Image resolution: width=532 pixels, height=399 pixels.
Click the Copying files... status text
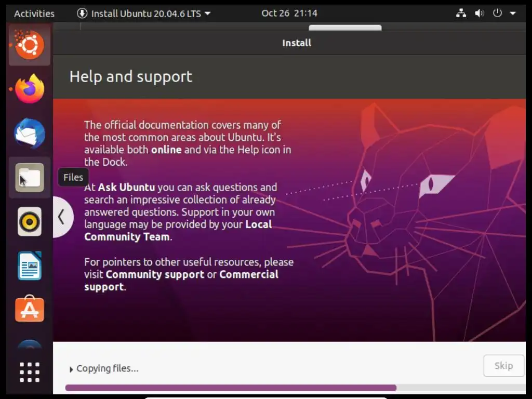click(x=107, y=368)
